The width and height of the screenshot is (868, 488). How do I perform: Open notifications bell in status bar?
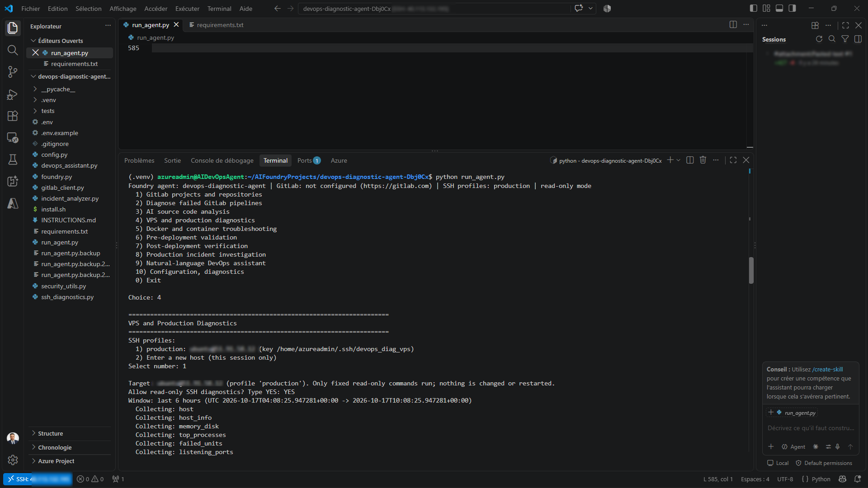coord(857,479)
